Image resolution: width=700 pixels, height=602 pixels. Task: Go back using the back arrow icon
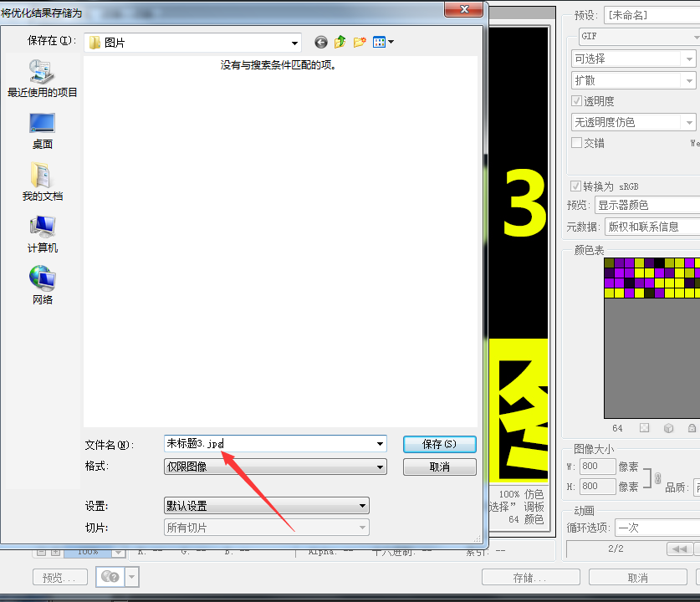pos(320,43)
